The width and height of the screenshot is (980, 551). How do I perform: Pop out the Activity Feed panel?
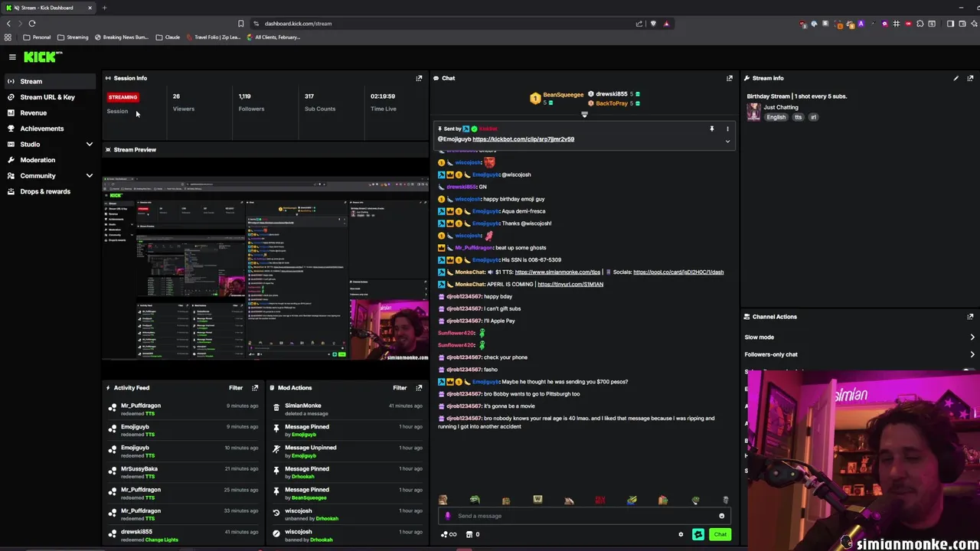(255, 388)
